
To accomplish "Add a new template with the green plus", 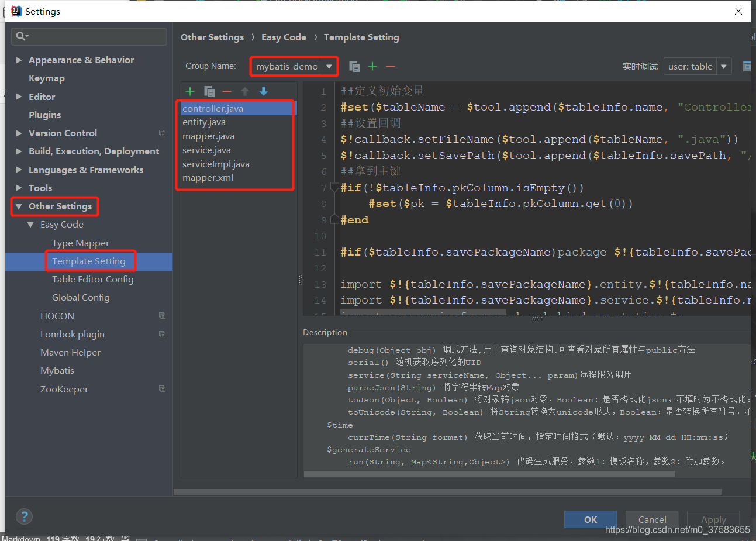I will (189, 91).
